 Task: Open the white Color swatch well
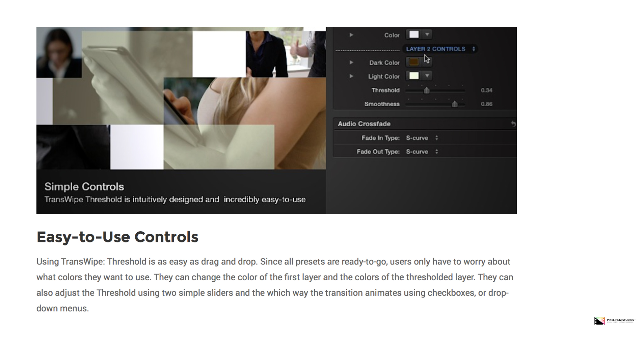pos(414,34)
